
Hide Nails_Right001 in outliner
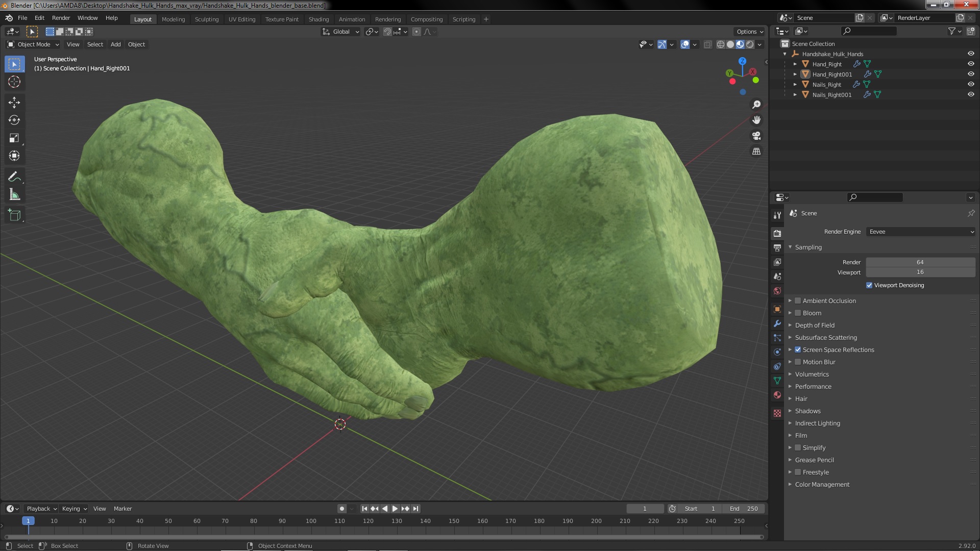pyautogui.click(x=971, y=94)
